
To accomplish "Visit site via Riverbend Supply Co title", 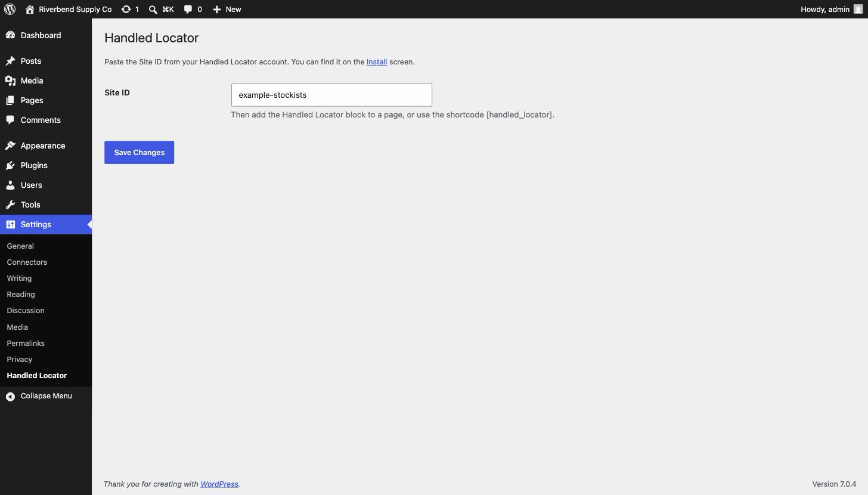I will 75,9.
